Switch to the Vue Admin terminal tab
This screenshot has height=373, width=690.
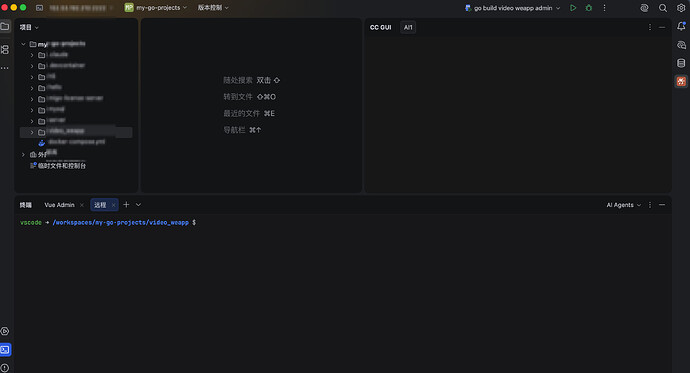(59, 205)
